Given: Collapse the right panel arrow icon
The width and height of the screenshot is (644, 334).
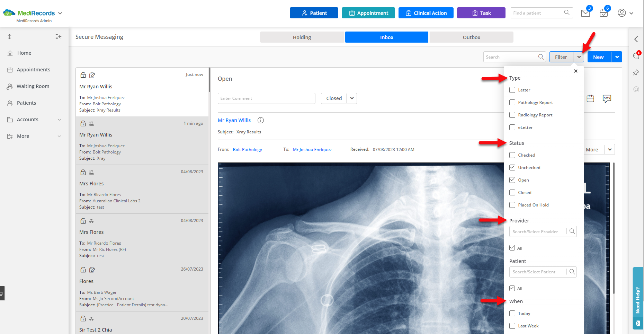Looking at the screenshot, I should [636, 39].
